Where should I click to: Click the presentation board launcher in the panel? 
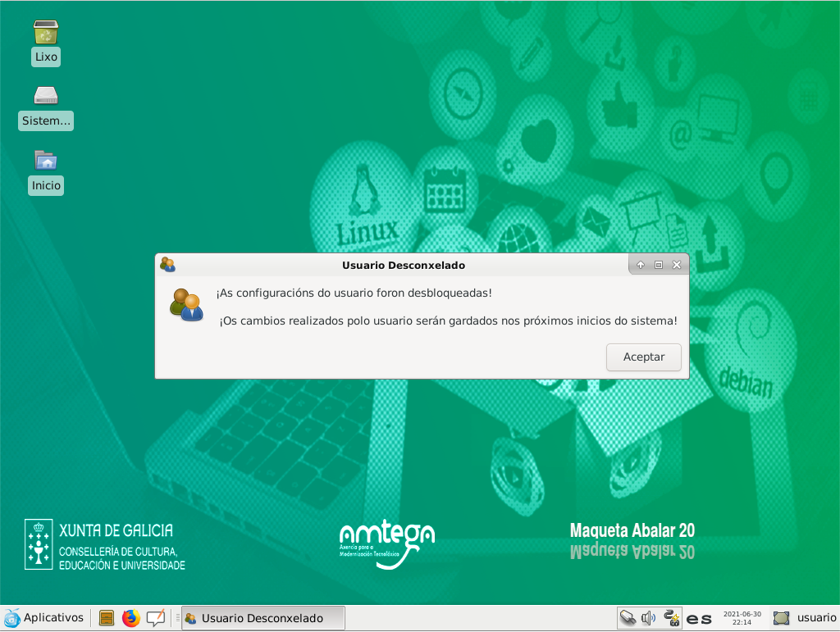(x=155, y=618)
